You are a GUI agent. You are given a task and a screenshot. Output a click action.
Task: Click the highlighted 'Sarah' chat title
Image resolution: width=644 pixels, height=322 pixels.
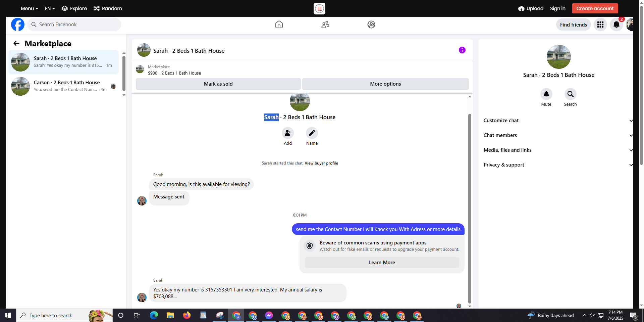pos(271,117)
